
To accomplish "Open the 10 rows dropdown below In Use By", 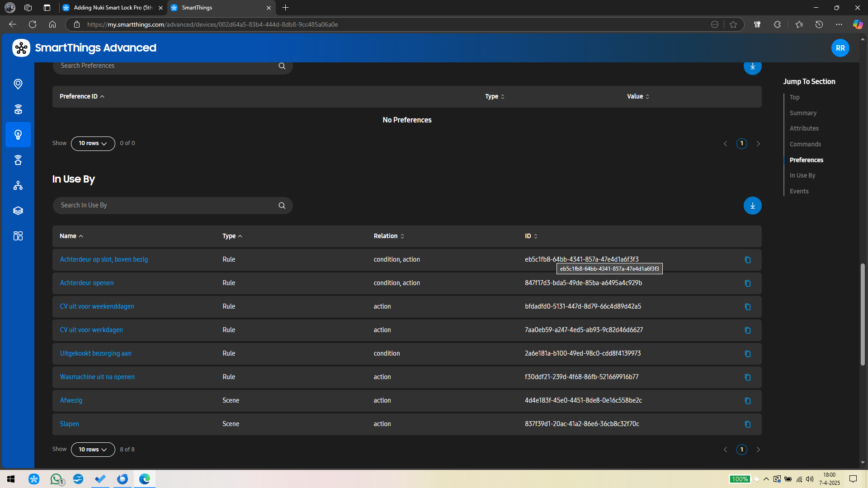I will coord(93,450).
